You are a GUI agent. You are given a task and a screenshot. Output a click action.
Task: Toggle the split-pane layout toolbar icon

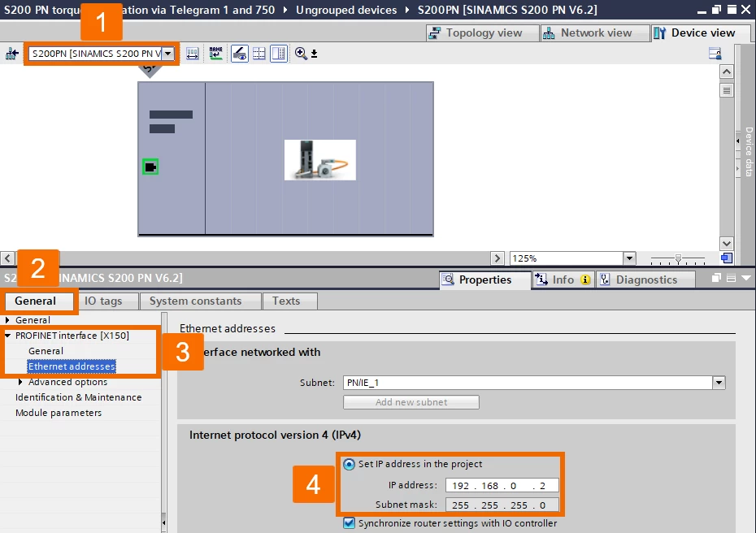coord(279,54)
